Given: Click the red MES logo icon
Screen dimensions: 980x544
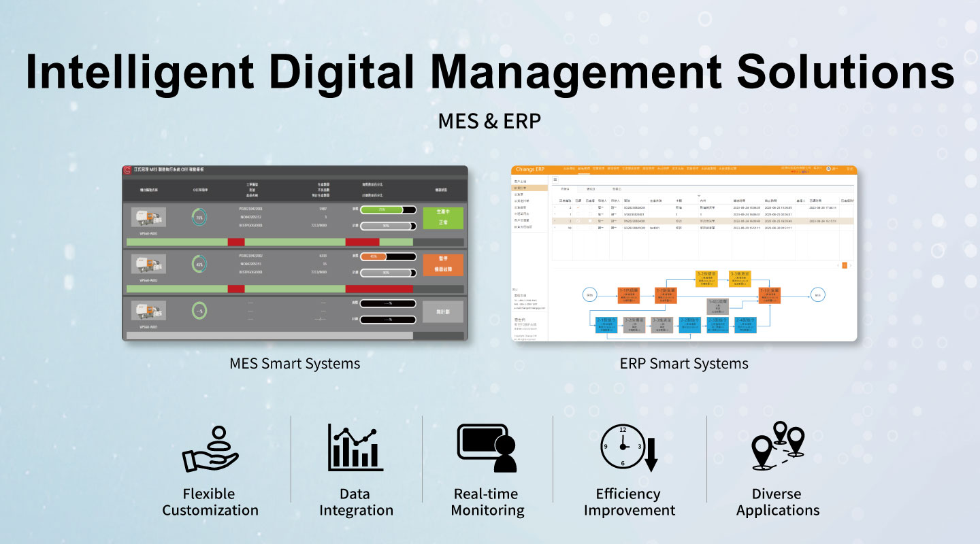Looking at the screenshot, I should [x=127, y=170].
